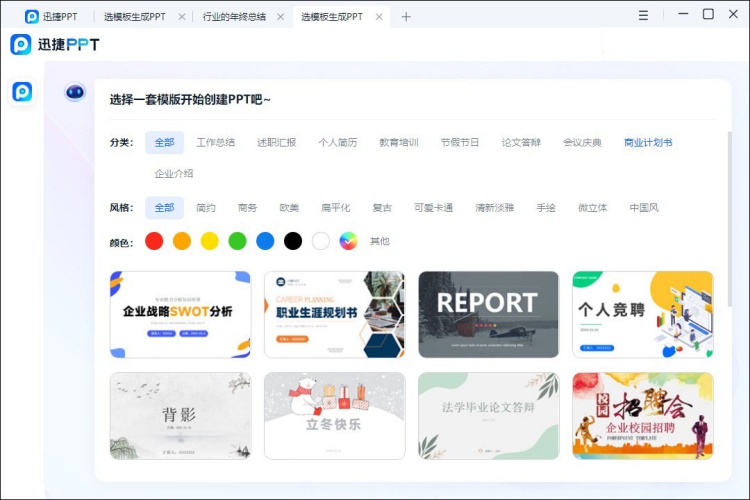Pick the yellow color swatch
Image resolution: width=750 pixels, height=500 pixels.
coord(210,241)
